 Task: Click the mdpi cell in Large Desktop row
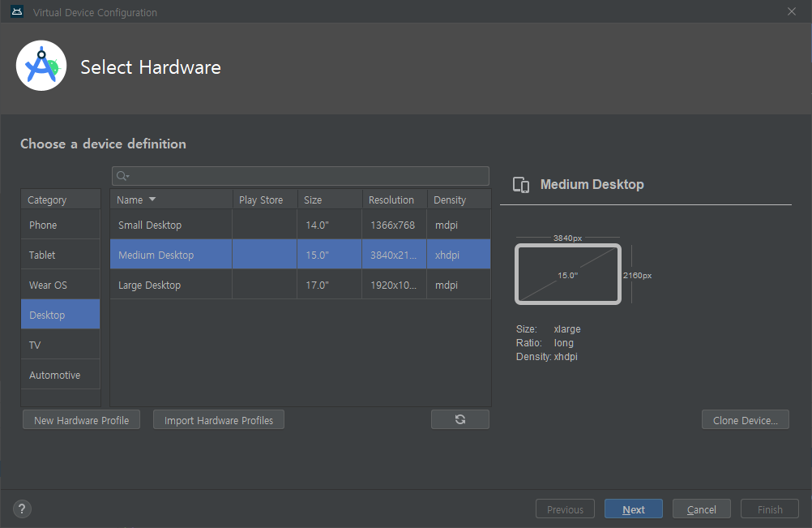pos(459,285)
